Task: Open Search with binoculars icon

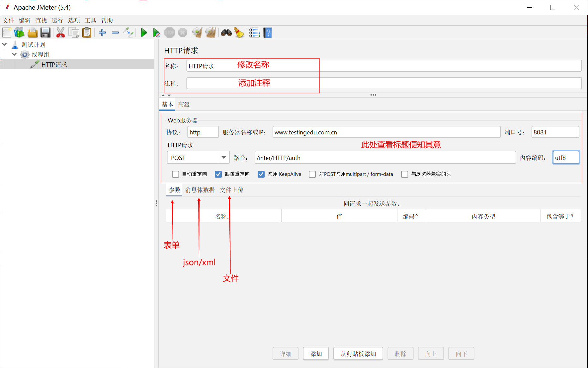Action: click(x=226, y=33)
